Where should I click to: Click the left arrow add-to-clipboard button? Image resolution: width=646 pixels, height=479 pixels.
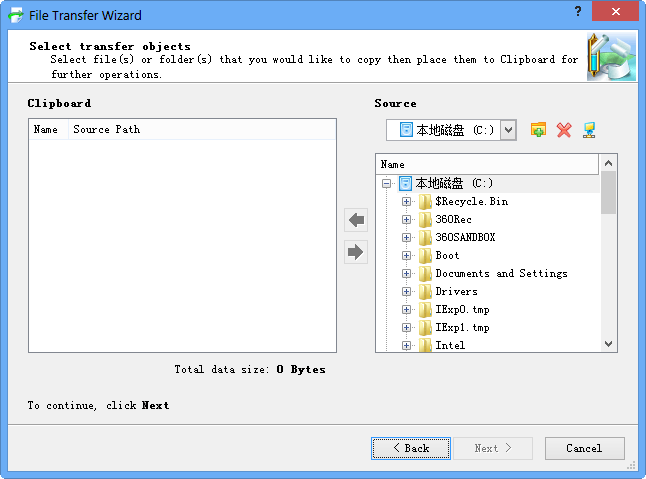(x=355, y=220)
